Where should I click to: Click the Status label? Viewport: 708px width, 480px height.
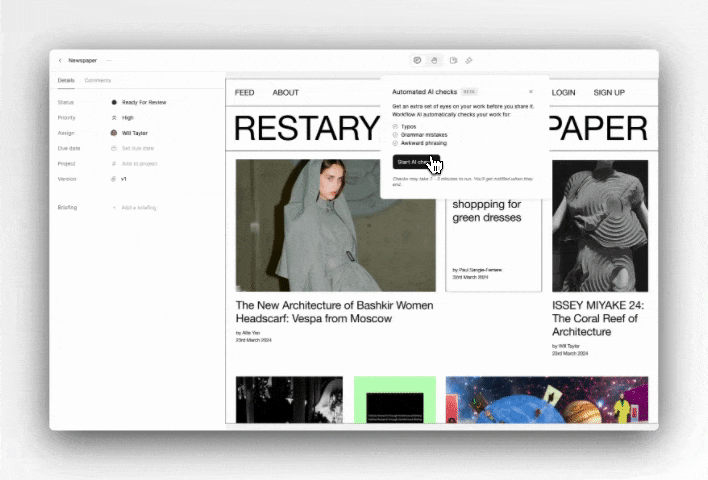click(x=65, y=103)
